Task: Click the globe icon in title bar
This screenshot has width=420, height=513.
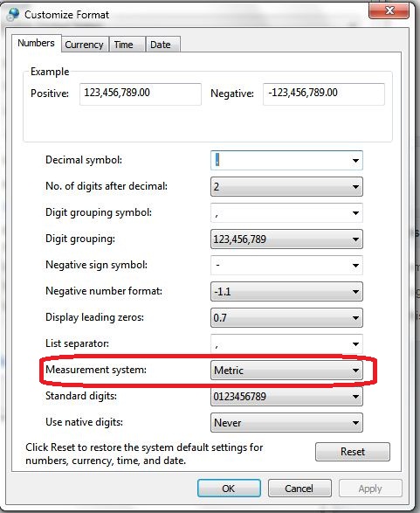Action: (13, 14)
